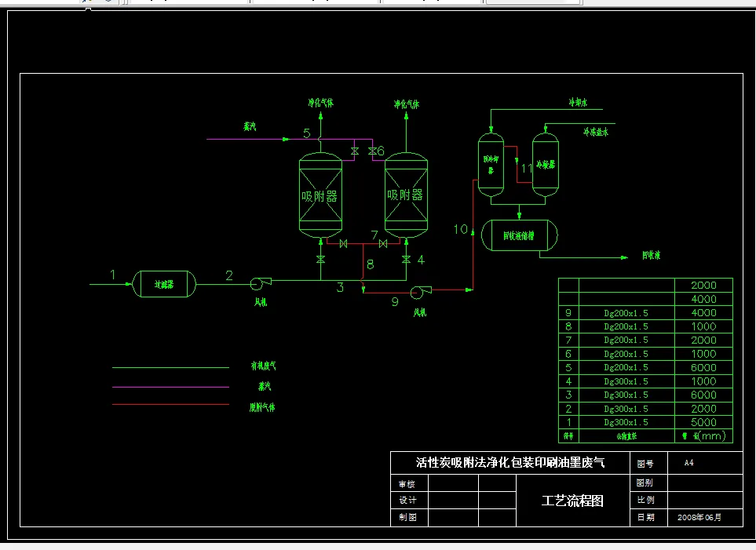Click the red legend line for 脱附气体
Image resolution: width=756 pixels, height=550 pixels.
170,404
